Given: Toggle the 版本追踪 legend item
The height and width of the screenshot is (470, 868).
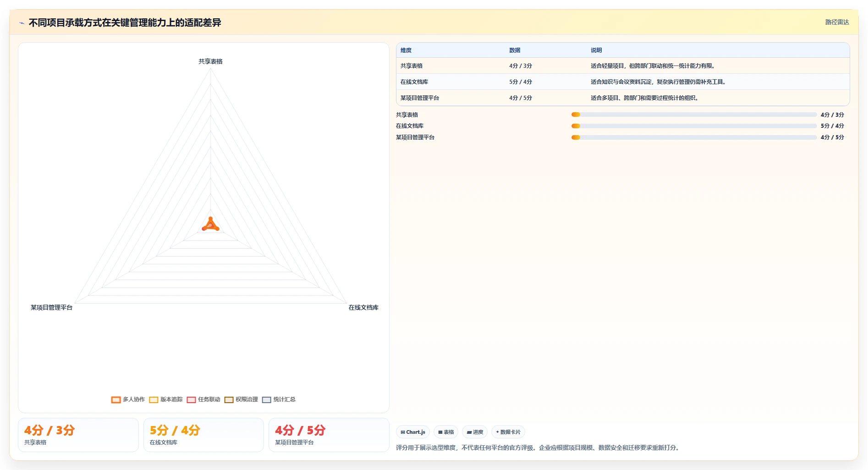Looking at the screenshot, I should coord(166,399).
